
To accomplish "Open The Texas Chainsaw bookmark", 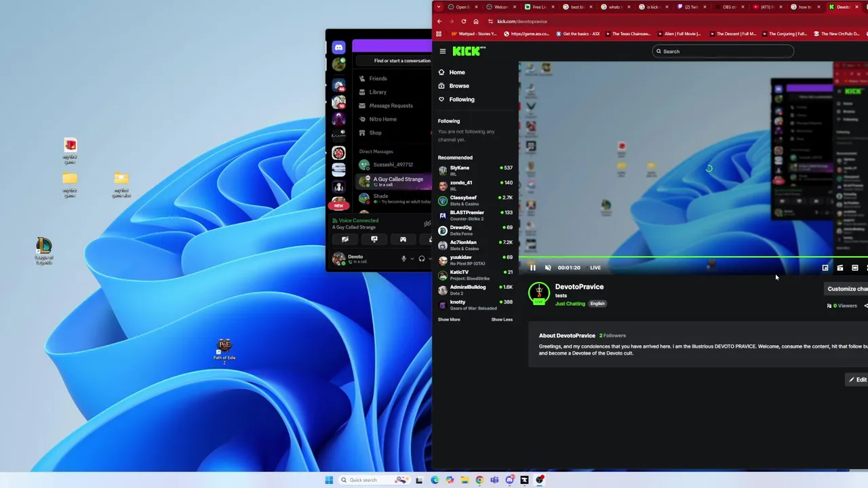I will tap(627, 34).
